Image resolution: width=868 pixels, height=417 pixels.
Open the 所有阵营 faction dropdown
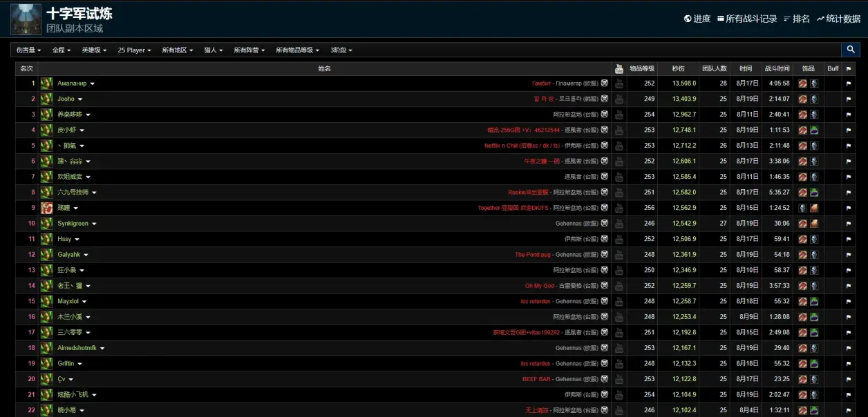tap(249, 50)
